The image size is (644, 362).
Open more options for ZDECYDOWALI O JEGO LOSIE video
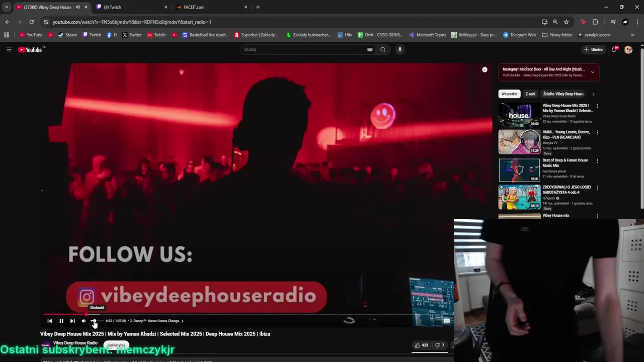point(597,188)
